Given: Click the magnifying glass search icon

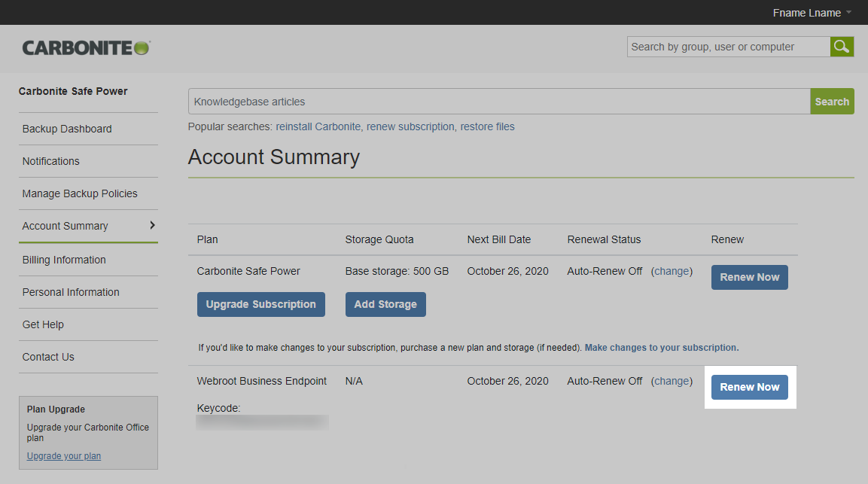Looking at the screenshot, I should tap(842, 47).
